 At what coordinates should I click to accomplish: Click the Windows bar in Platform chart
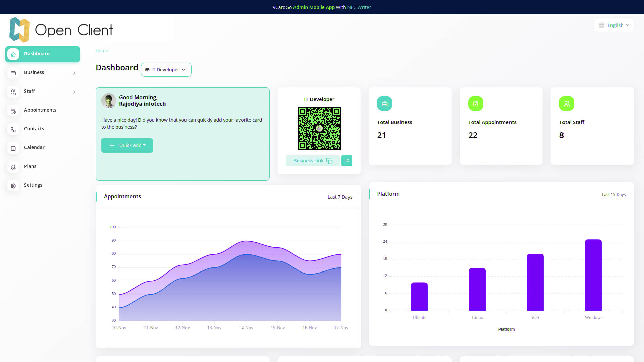[x=593, y=275]
